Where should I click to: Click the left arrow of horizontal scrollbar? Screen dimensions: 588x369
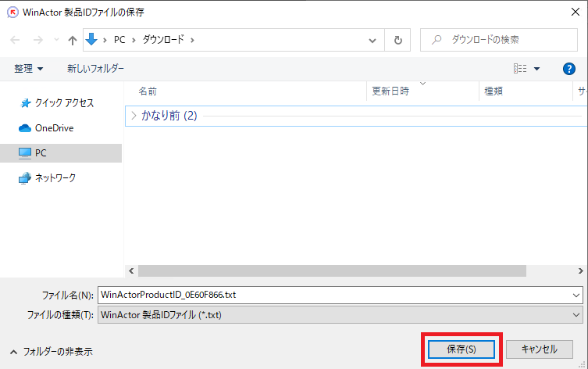click(x=131, y=270)
